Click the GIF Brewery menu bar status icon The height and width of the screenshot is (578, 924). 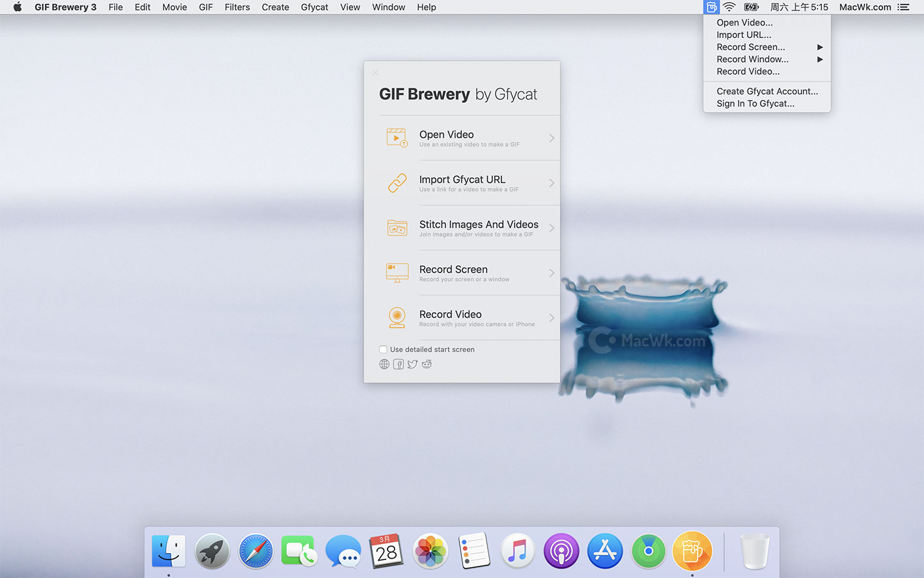(x=711, y=7)
